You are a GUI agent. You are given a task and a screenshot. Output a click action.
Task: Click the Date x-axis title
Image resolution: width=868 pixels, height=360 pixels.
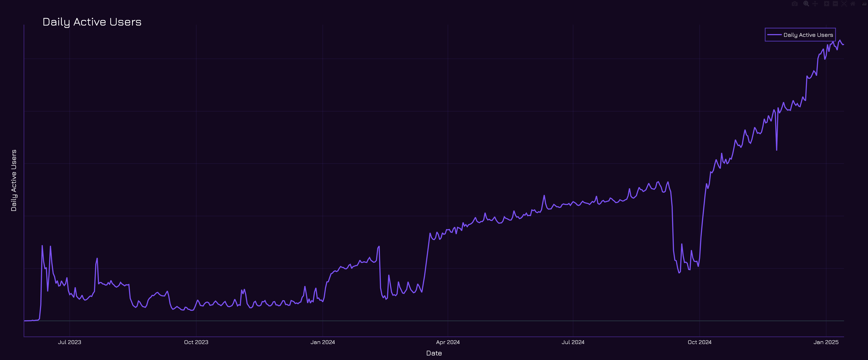point(434,353)
